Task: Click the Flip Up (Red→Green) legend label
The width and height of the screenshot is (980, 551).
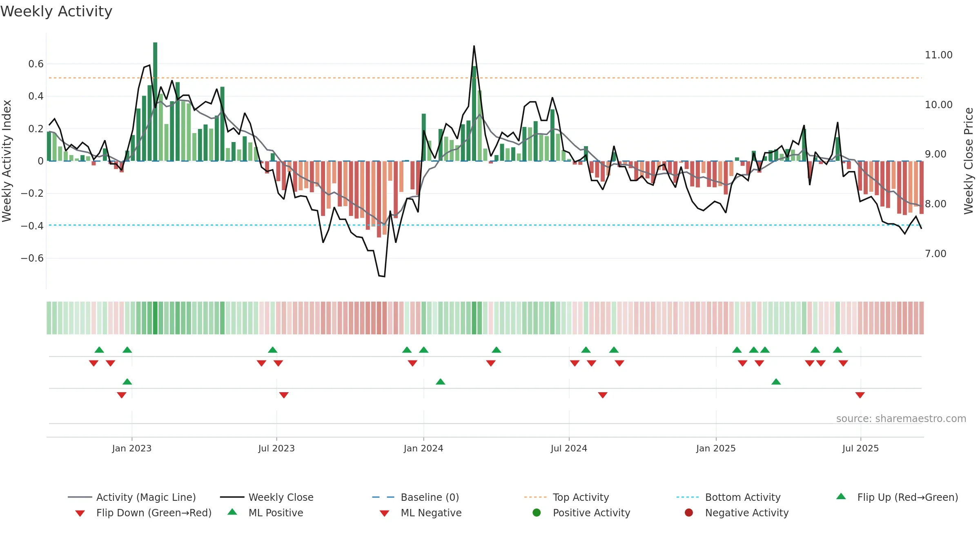Action: tap(908, 497)
